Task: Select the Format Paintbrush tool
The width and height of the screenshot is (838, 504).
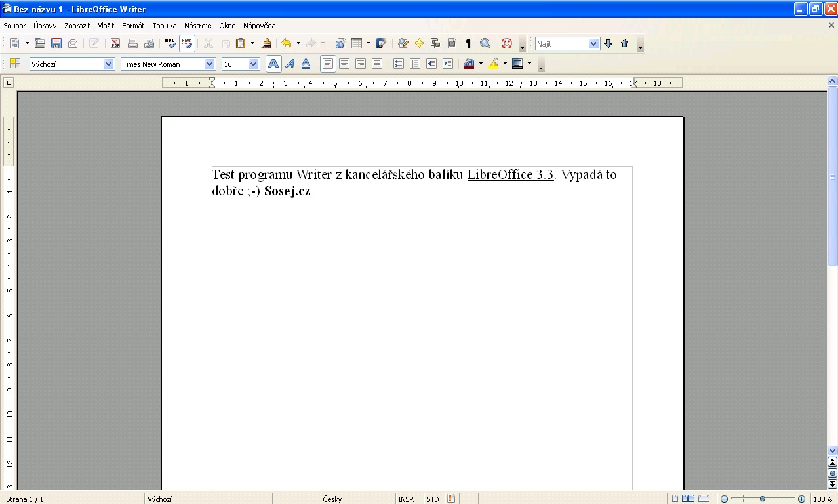Action: pos(266,44)
